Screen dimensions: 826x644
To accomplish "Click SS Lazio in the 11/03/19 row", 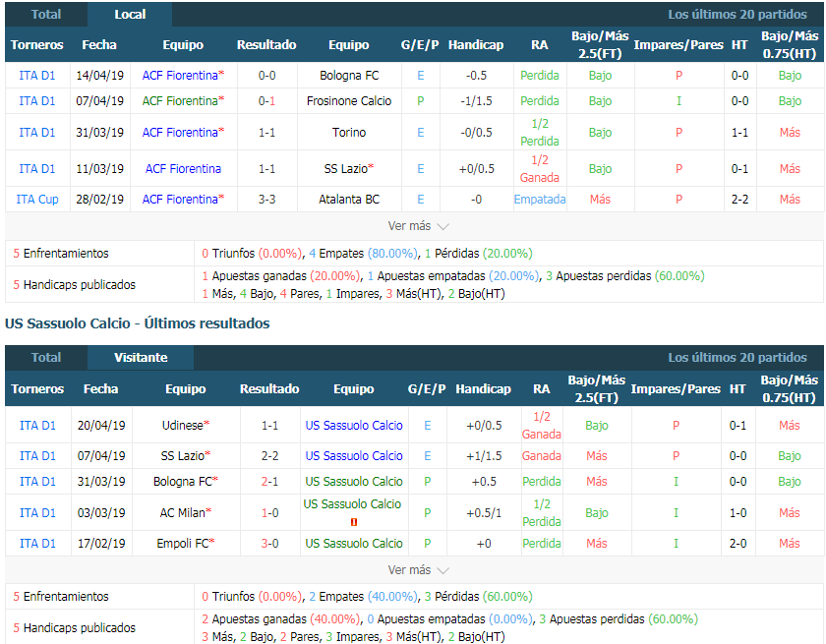I will point(345,168).
